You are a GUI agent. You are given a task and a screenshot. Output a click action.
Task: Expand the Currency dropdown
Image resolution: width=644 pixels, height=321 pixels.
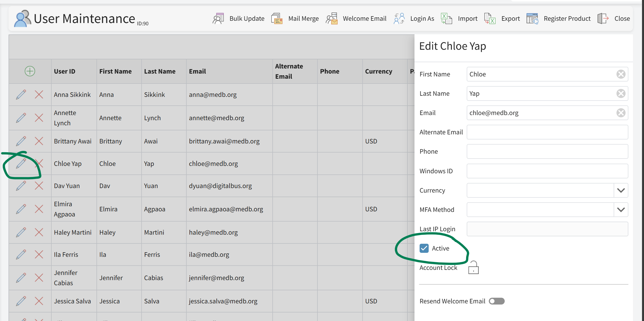coord(621,190)
